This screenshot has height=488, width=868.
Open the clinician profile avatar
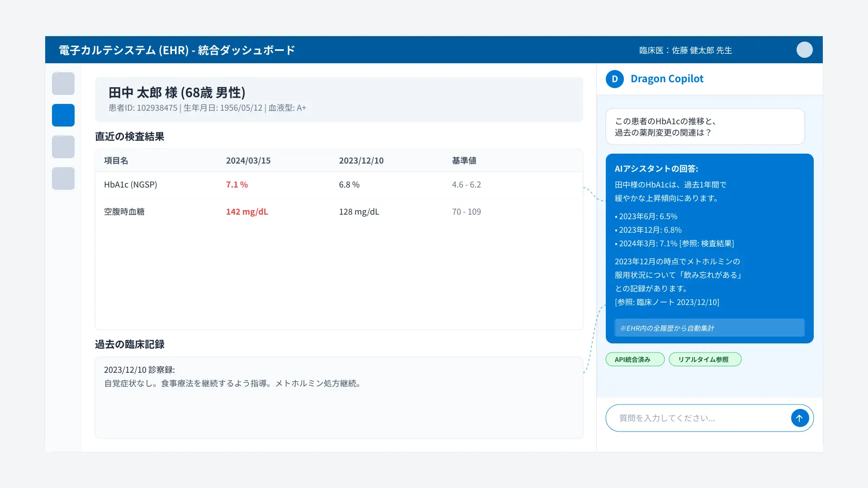[x=804, y=50]
